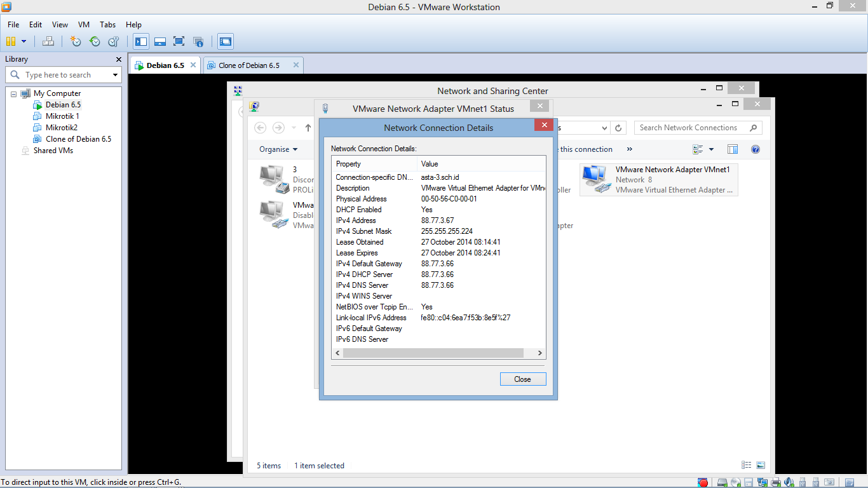The width and height of the screenshot is (868, 488).
Task: Open the VM menu
Action: pos(83,25)
